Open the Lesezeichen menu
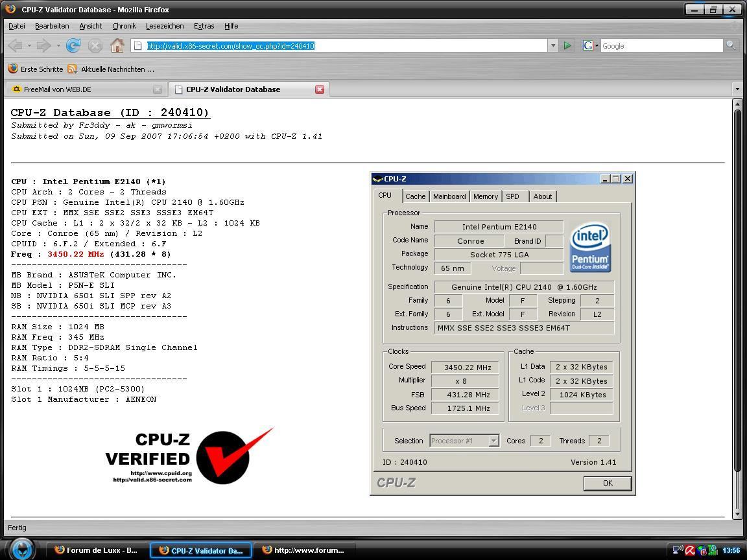This screenshot has width=747, height=560. coord(165,26)
